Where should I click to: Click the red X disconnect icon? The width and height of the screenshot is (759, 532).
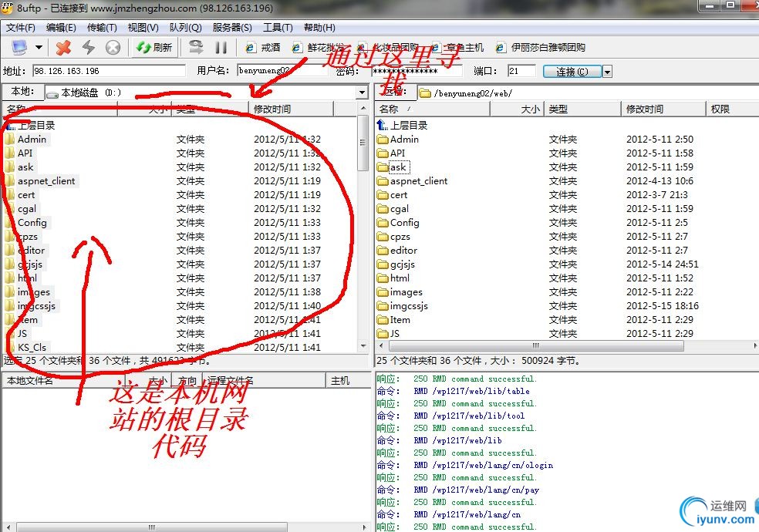pyautogui.click(x=63, y=47)
